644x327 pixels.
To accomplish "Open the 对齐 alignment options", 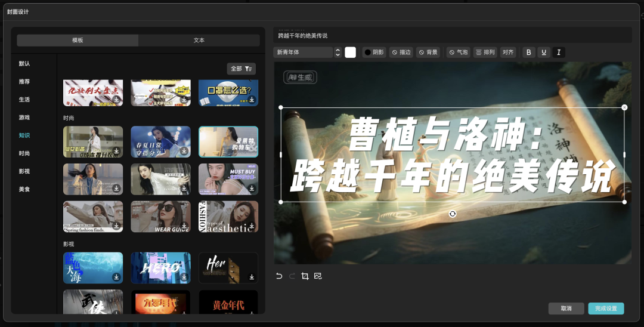I will 508,52.
